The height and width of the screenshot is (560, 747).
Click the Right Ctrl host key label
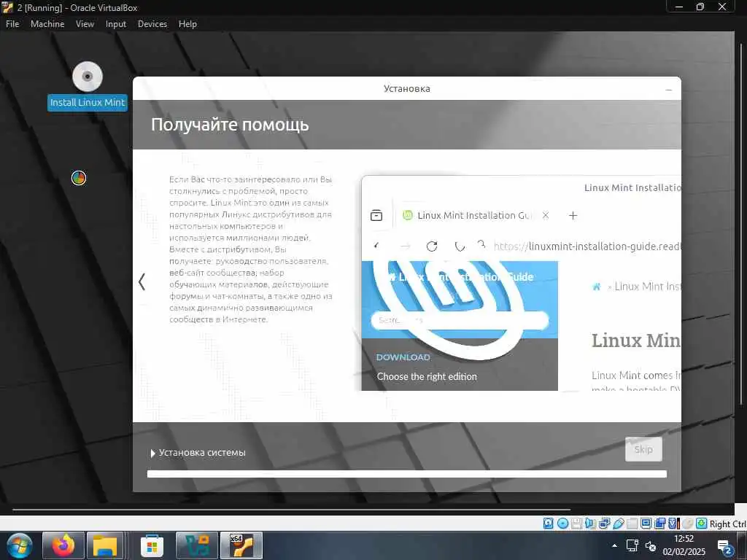[727, 524]
